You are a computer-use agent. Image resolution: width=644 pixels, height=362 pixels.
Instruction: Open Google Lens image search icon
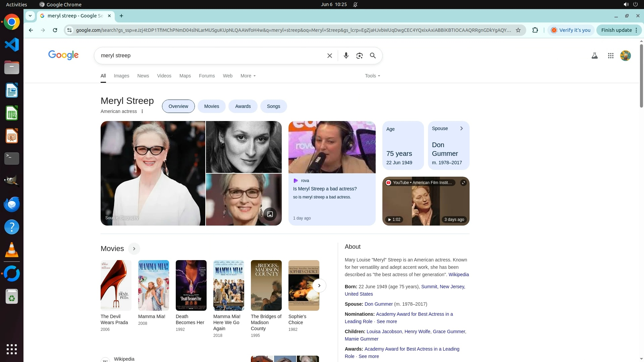click(x=359, y=56)
